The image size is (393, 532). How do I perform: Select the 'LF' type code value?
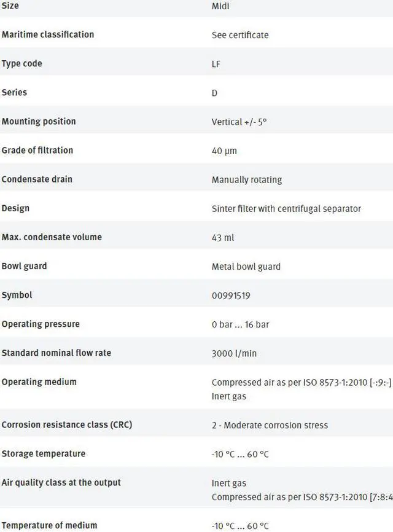pyautogui.click(x=216, y=64)
